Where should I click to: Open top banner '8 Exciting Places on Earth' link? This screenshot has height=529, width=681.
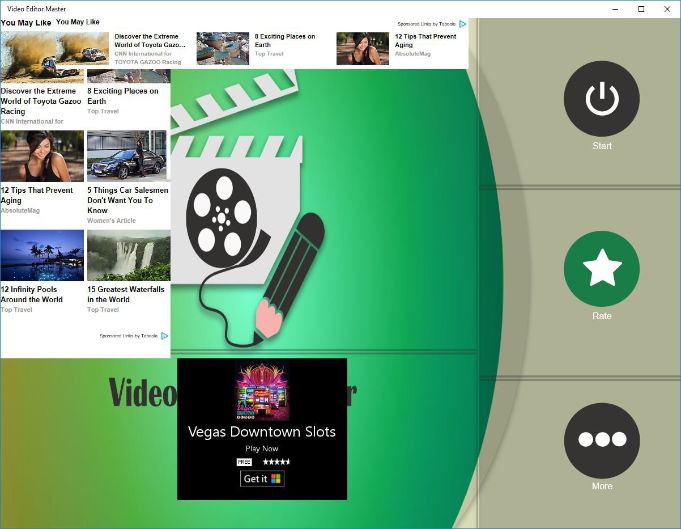pyautogui.click(x=285, y=40)
